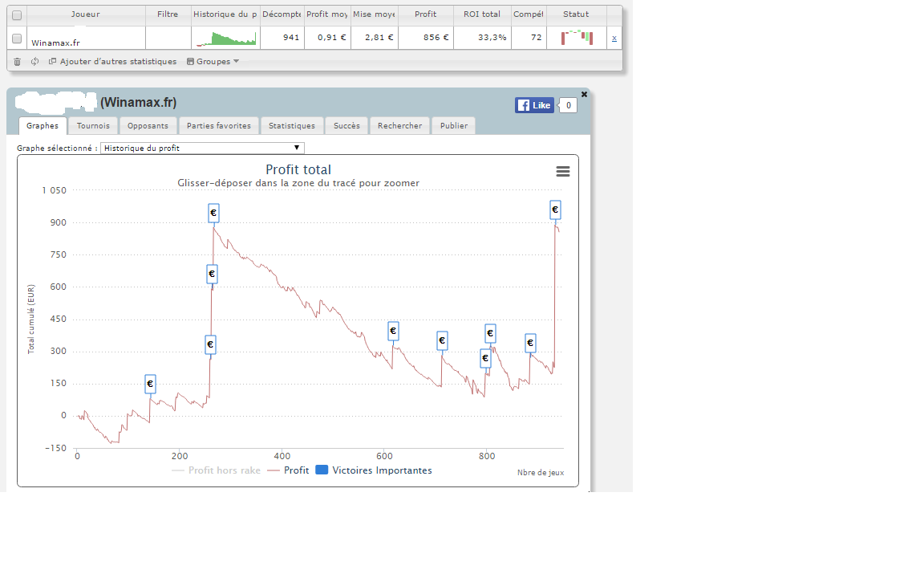Viewport: 924px width, 578px height.
Task: Click the euro marker near game 885
Action: pyautogui.click(x=530, y=343)
